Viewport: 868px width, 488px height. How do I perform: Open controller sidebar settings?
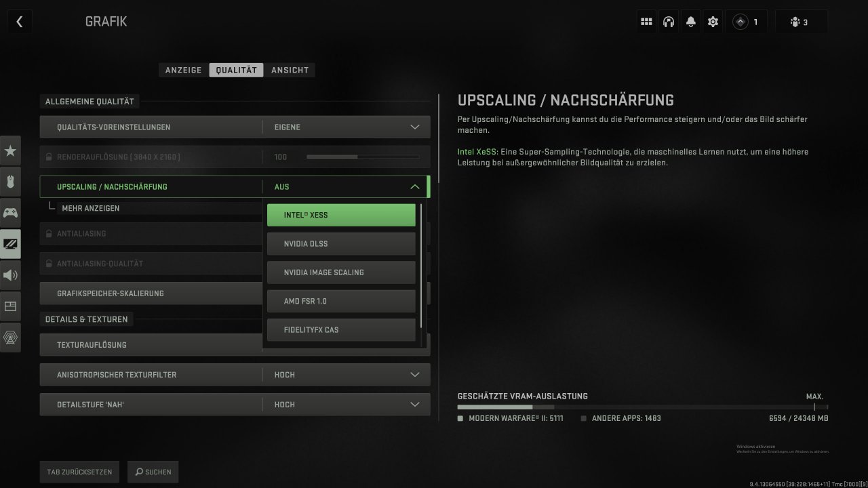[10, 213]
